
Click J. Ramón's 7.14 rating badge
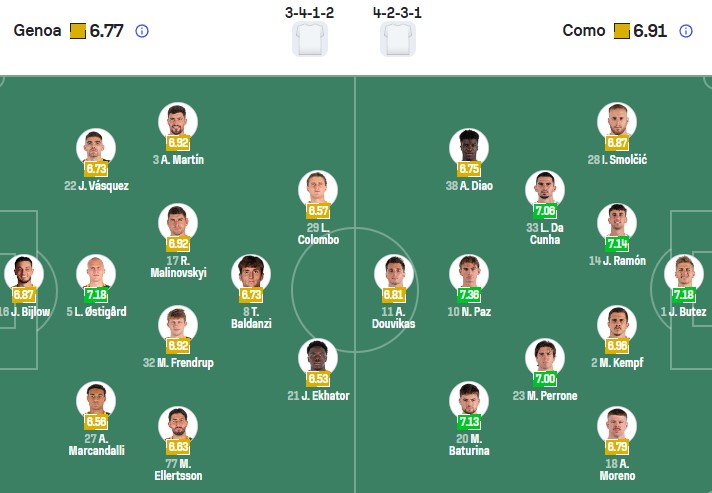[x=617, y=244]
